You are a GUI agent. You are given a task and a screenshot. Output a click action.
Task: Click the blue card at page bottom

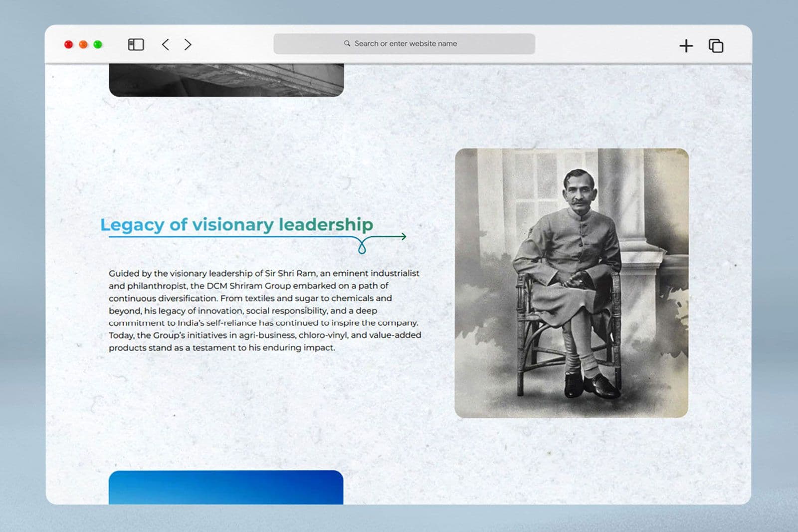pos(226,487)
